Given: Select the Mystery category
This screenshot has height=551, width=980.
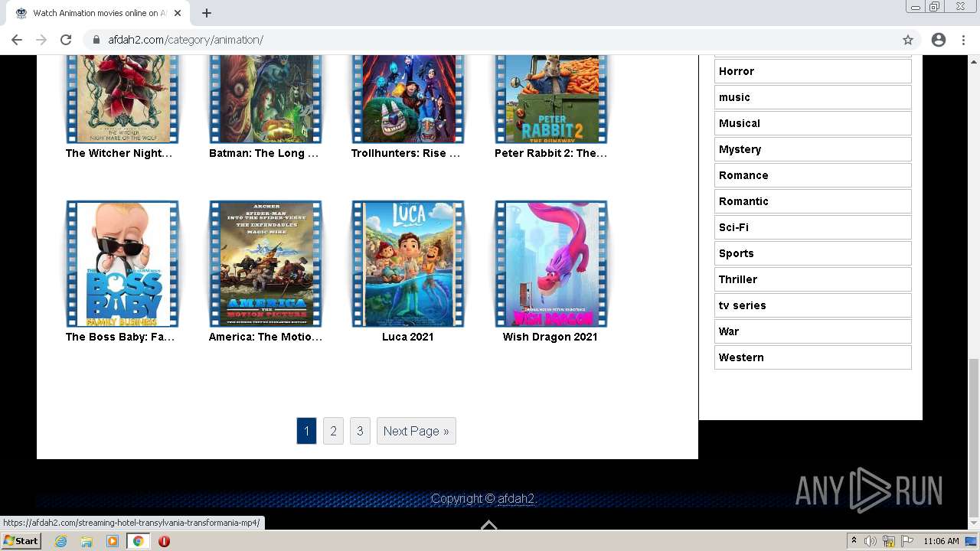Looking at the screenshot, I should [x=813, y=149].
